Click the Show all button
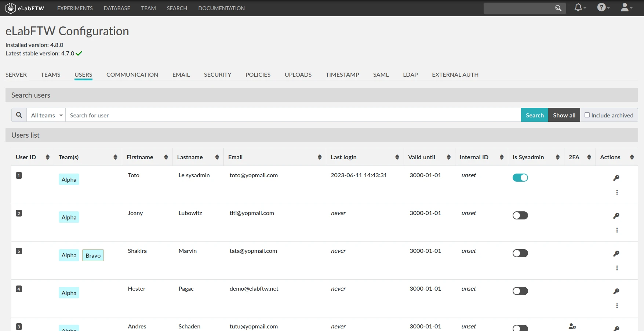The height and width of the screenshot is (331, 644). click(x=564, y=115)
